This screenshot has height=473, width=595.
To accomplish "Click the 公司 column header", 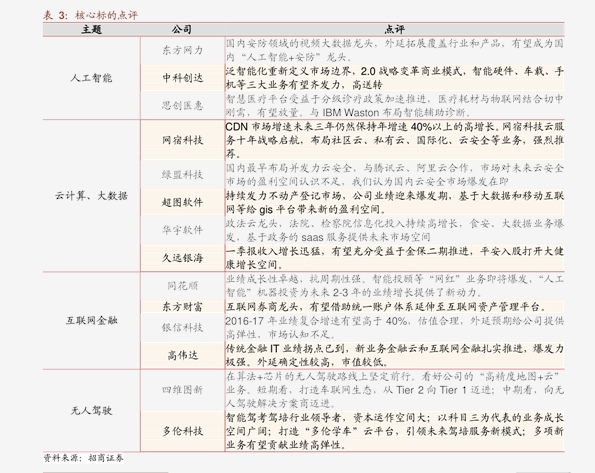I will tap(182, 29).
